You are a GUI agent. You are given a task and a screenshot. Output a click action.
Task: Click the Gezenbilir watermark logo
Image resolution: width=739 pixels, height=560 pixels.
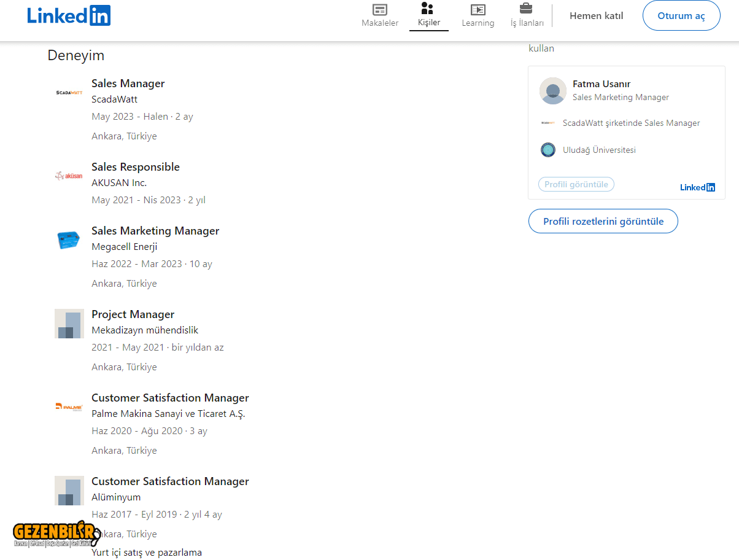55,533
